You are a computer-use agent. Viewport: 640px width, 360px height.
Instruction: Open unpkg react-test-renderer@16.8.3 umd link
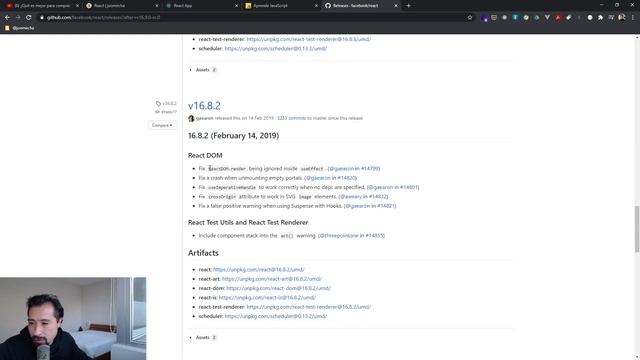pyautogui.click(x=309, y=40)
